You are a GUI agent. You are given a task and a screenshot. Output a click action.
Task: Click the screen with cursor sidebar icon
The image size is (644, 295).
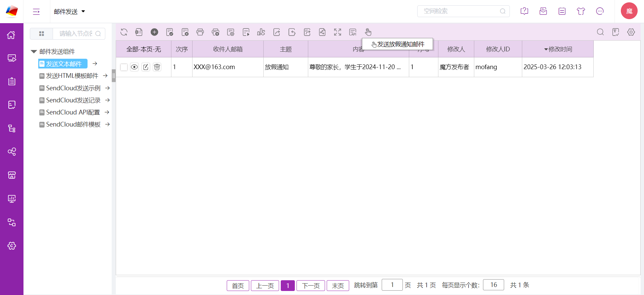12,58
